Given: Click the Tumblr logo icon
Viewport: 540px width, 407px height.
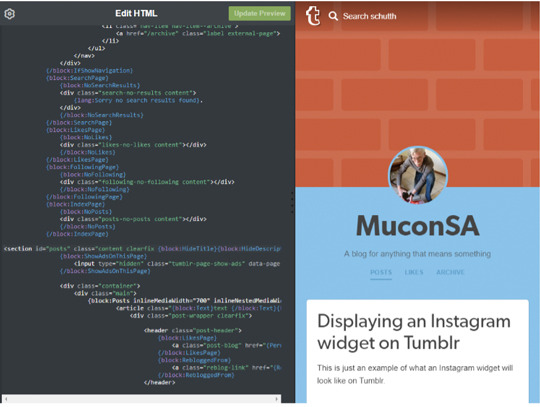Looking at the screenshot, I should click(x=313, y=16).
